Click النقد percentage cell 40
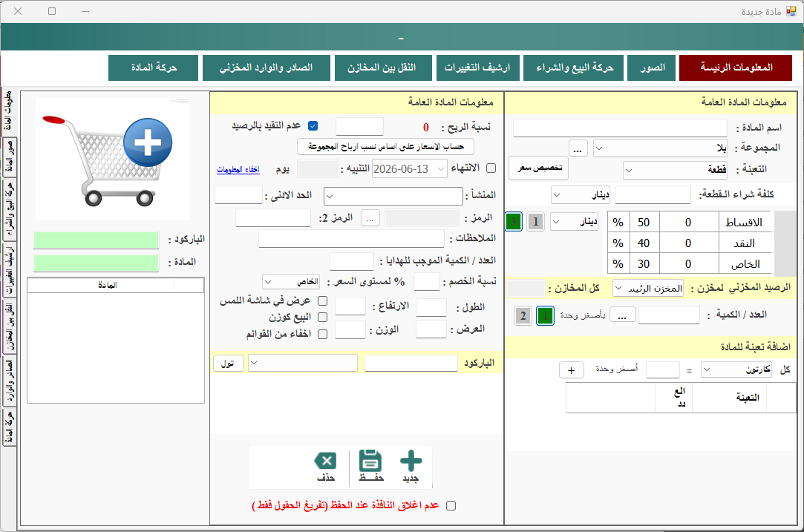This screenshot has width=804, height=532. (644, 243)
